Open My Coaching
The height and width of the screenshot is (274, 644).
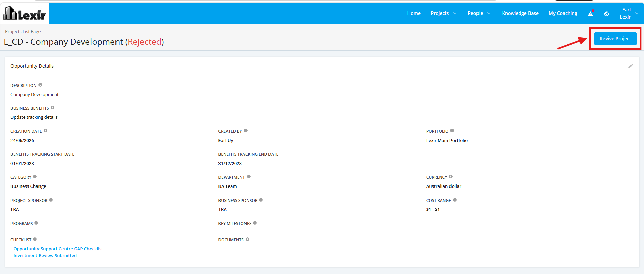tap(563, 13)
